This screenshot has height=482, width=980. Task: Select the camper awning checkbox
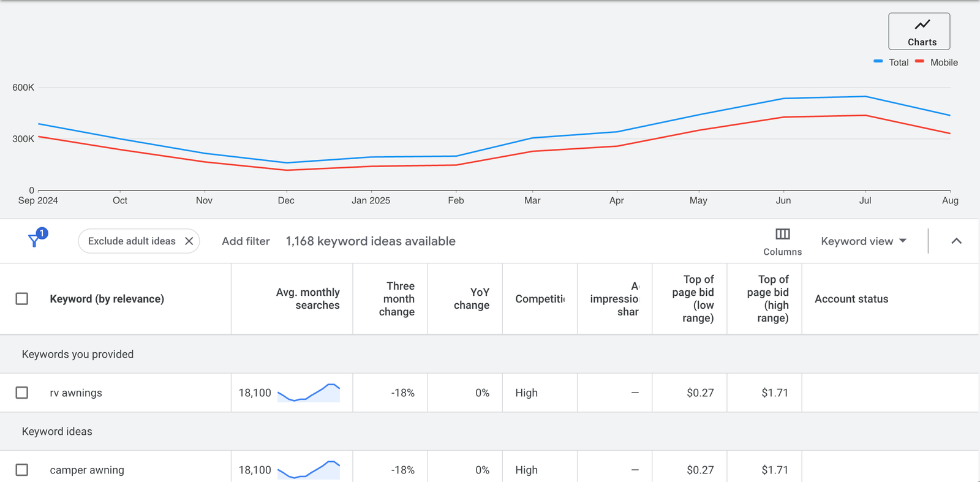[x=22, y=470]
